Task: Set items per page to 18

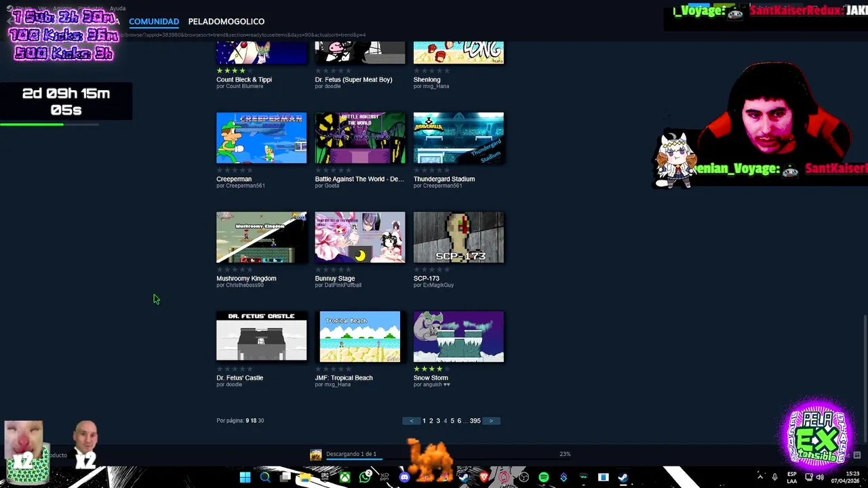Action: pos(254,421)
